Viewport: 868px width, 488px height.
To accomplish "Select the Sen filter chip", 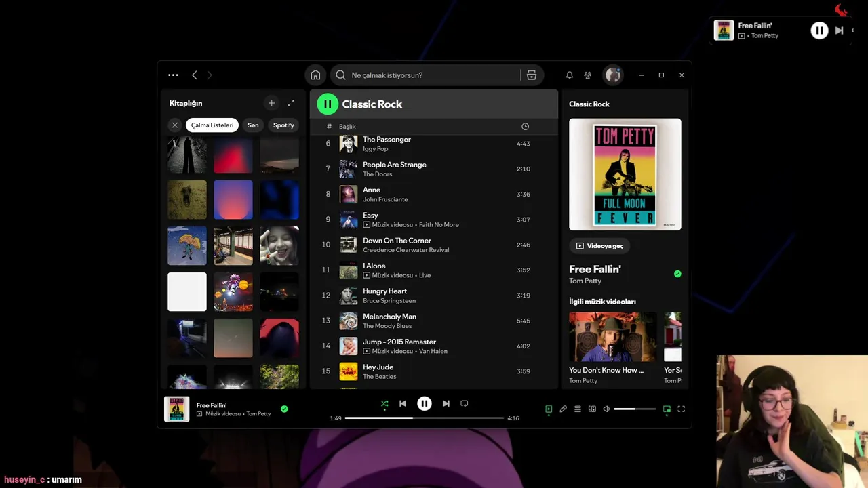I will [253, 125].
